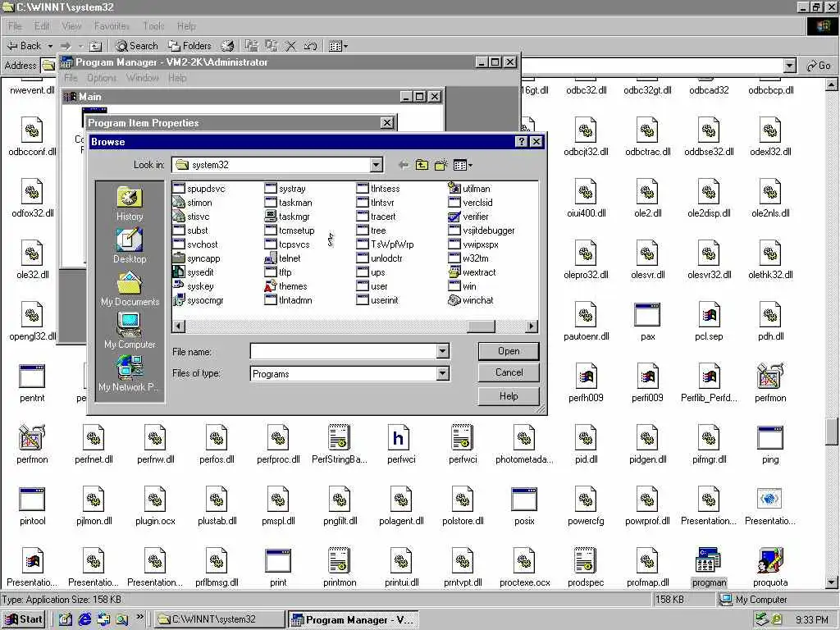The width and height of the screenshot is (840, 630).
Task: Open Explorer Address bar dropdown arrow
Action: click(x=790, y=66)
